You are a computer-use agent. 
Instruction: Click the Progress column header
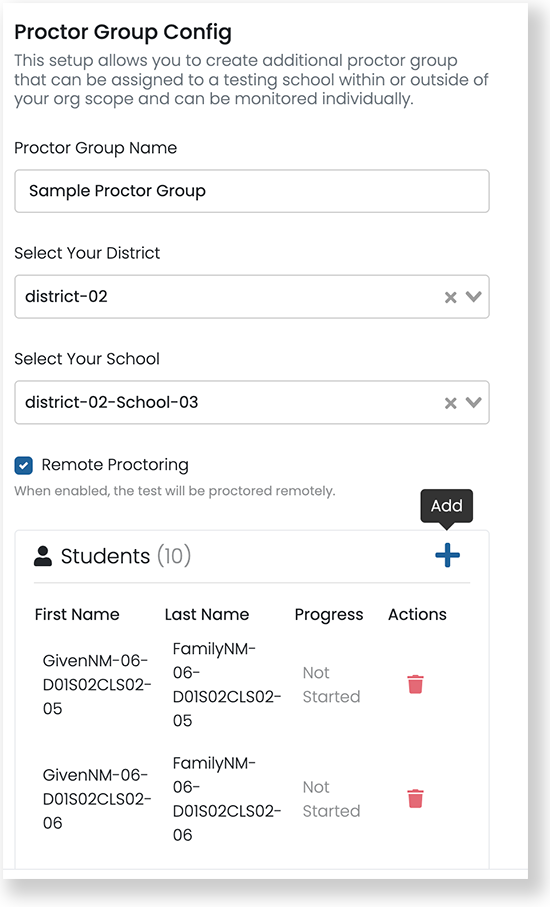click(x=328, y=615)
